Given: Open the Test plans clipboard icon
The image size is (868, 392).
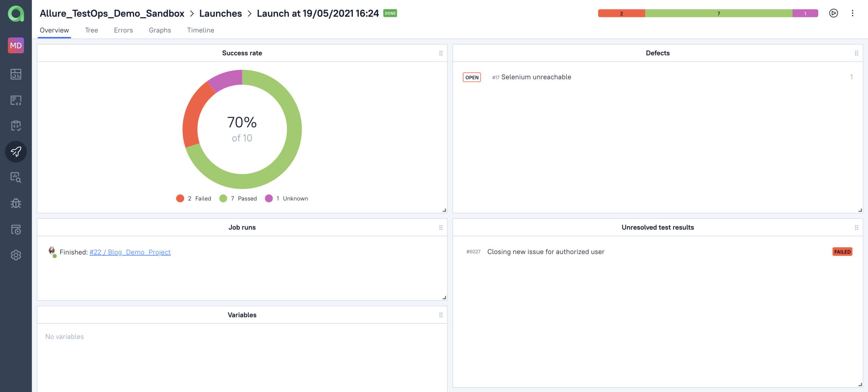Looking at the screenshot, I should [16, 126].
